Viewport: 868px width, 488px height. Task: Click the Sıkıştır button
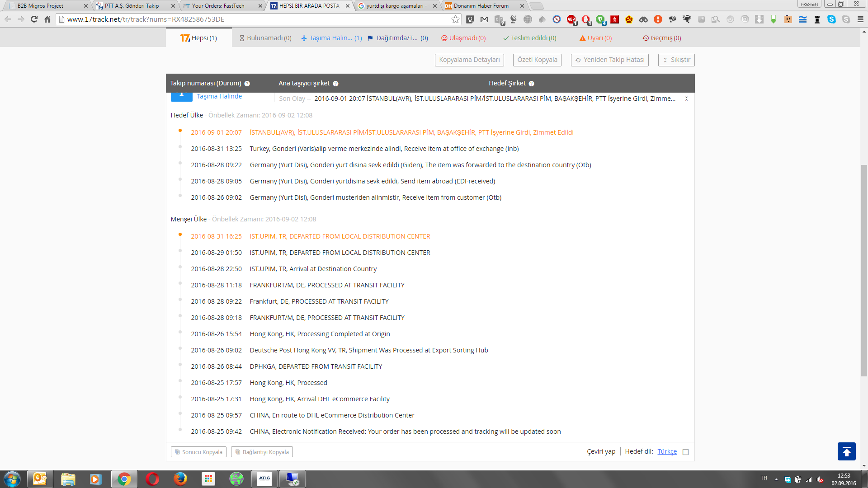[676, 60]
